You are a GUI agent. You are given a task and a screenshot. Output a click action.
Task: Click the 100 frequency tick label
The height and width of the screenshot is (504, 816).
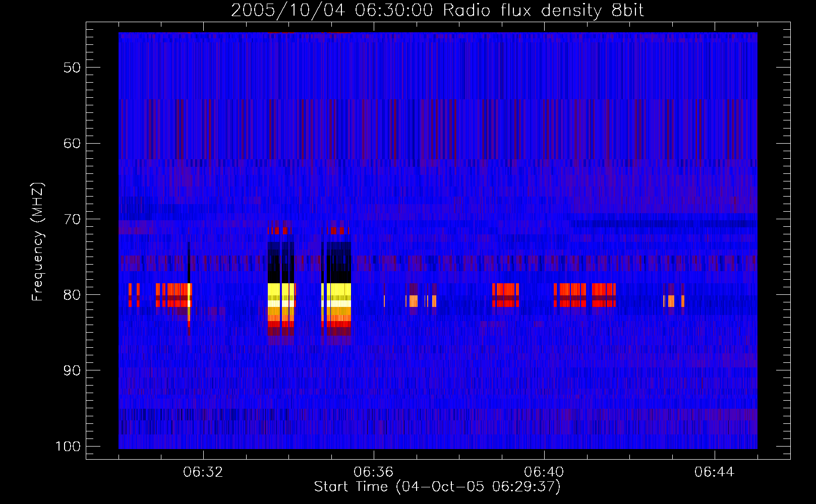[68, 447]
